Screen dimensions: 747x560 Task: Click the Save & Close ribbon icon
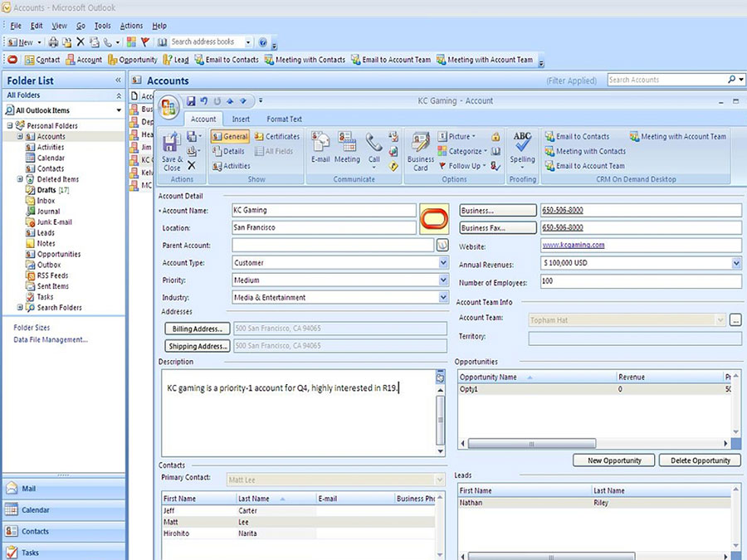point(172,152)
